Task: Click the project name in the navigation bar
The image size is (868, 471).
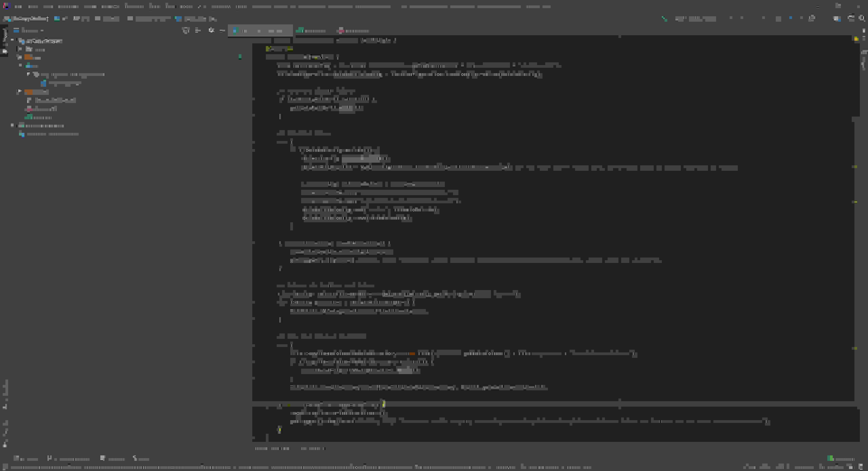Action: [26, 19]
